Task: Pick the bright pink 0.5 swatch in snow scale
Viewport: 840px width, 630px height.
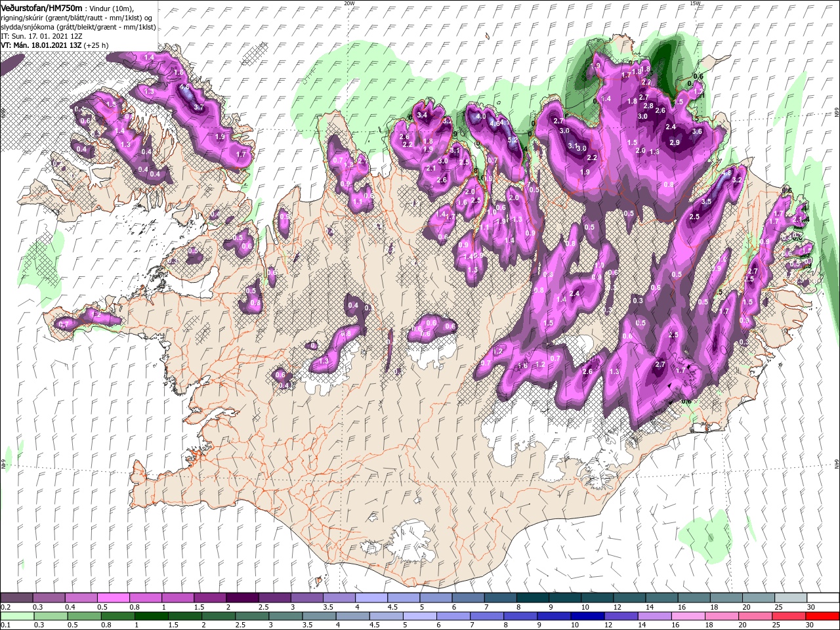Action: 113,598
